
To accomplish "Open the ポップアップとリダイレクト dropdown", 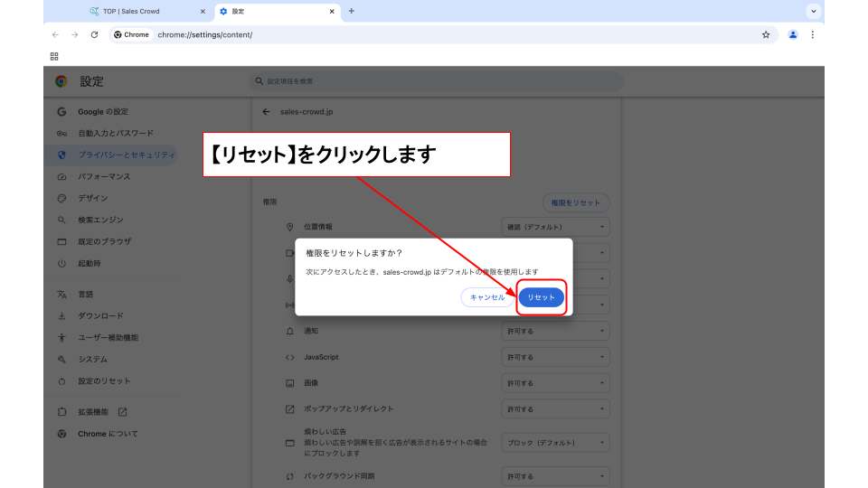I will [555, 408].
